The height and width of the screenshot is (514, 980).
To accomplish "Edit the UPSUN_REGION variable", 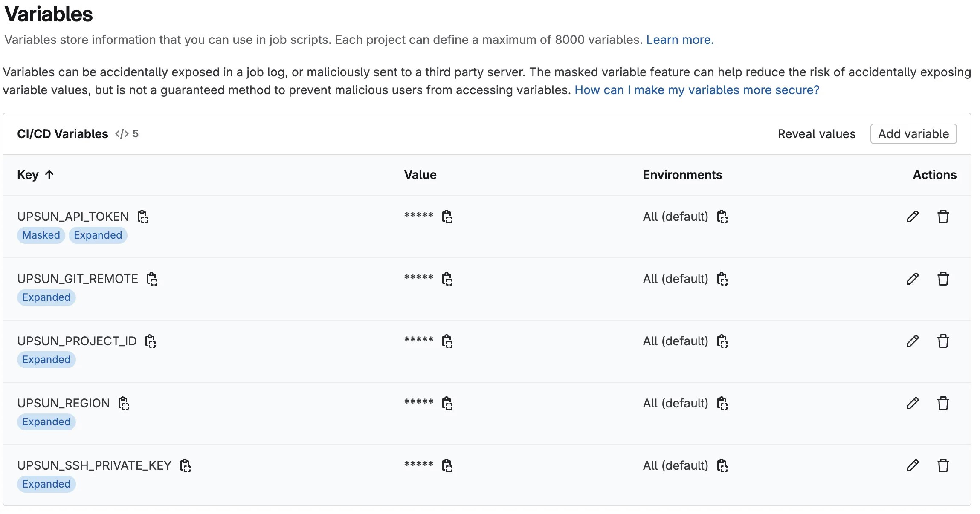I will 912,403.
